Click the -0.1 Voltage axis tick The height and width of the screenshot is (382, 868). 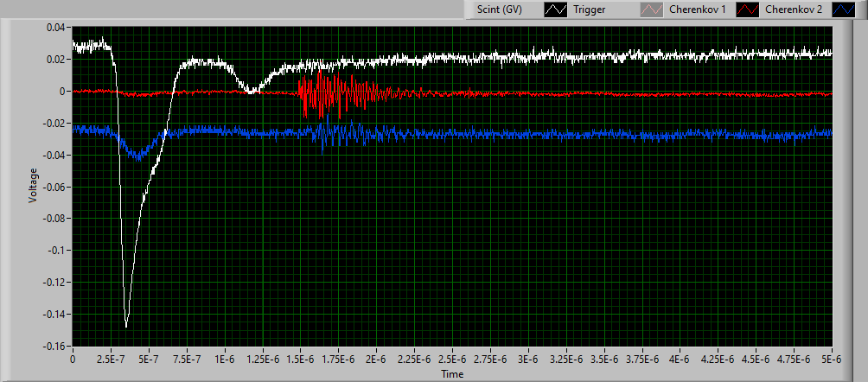pos(56,251)
